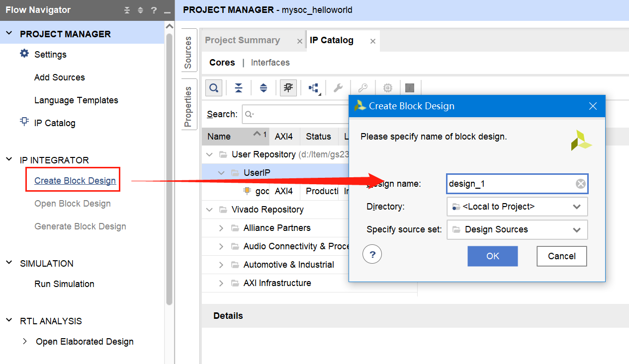Viewport: 629px width, 364px height.
Task: Expand all Flow Navigator sections icon
Action: coord(140,10)
